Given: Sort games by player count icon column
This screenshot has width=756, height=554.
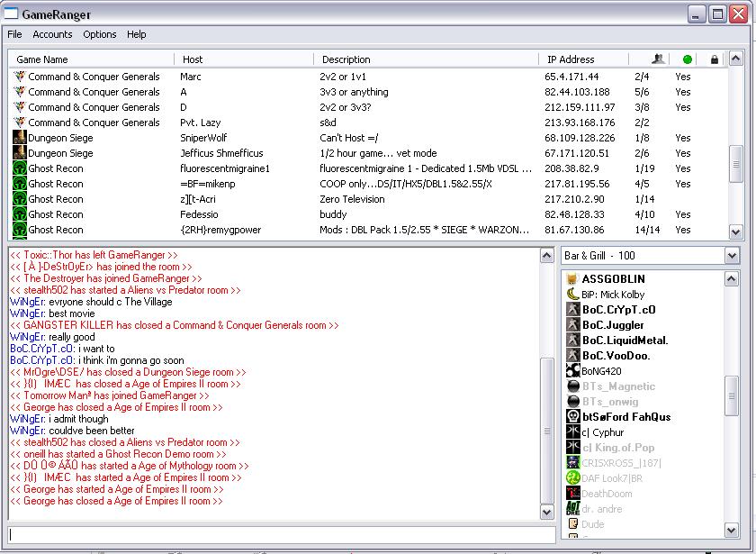Looking at the screenshot, I should 658,59.
